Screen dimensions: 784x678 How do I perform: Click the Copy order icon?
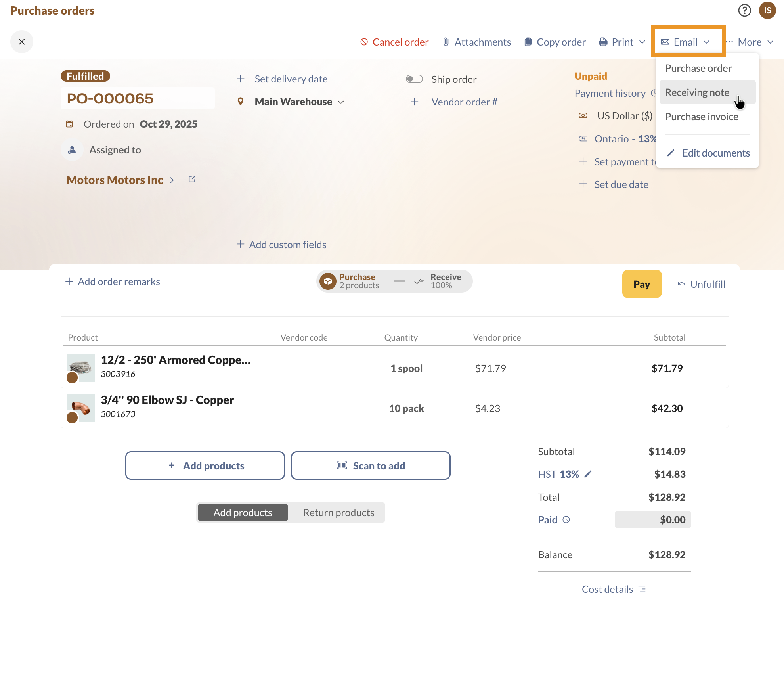point(528,42)
